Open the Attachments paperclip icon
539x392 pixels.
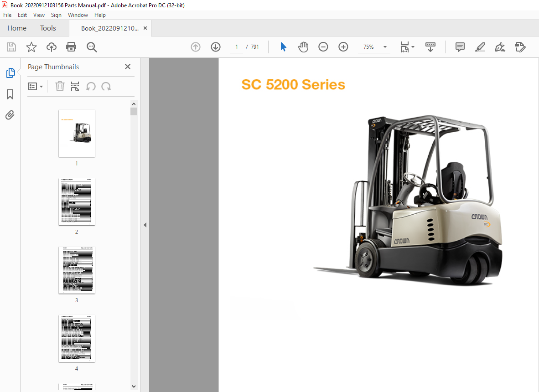pyautogui.click(x=10, y=115)
